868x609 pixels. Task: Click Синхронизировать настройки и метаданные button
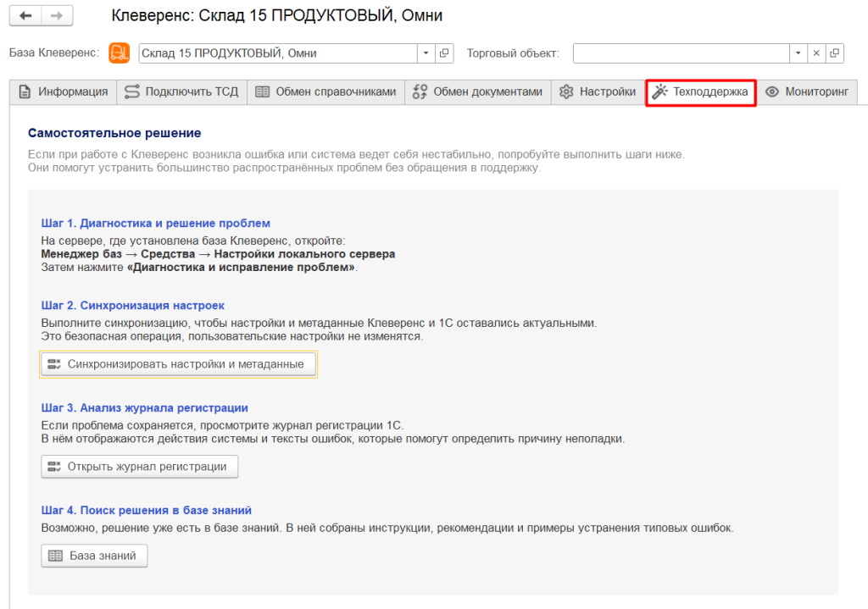[178, 363]
